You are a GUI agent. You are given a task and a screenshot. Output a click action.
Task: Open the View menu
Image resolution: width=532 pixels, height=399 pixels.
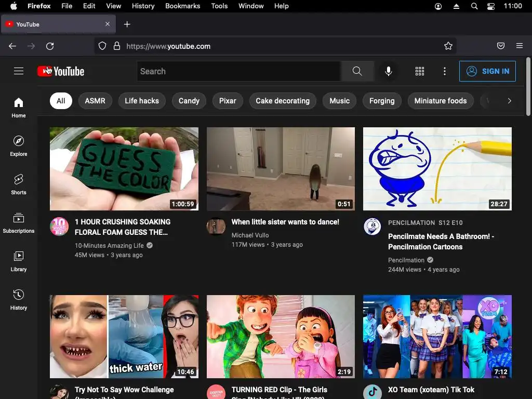(113, 6)
